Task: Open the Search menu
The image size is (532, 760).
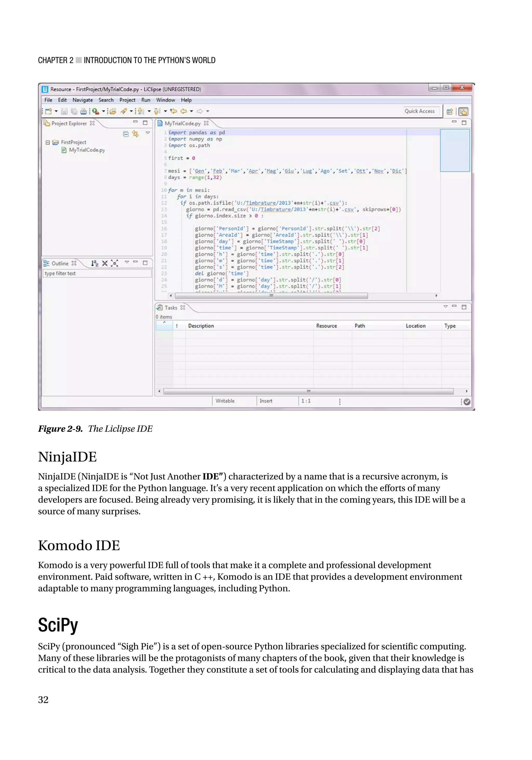Action: click(106, 100)
